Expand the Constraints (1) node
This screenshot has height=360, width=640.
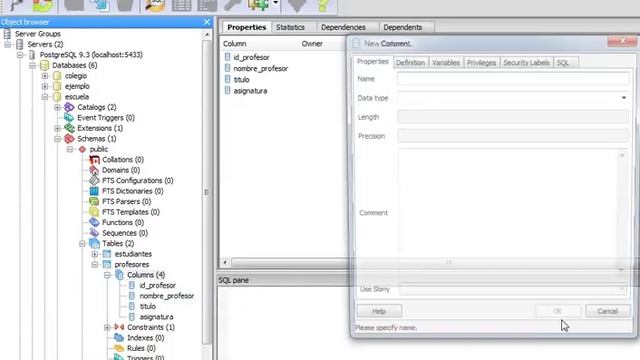107,327
